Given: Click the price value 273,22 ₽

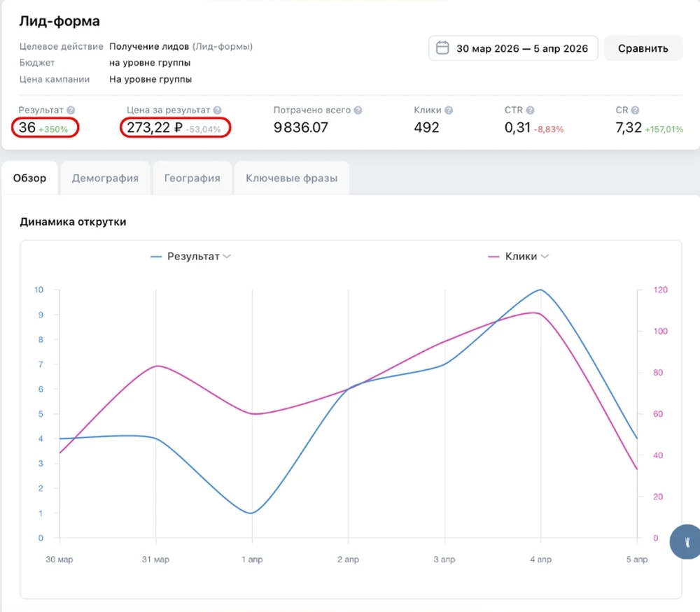Looking at the screenshot, I should [155, 127].
